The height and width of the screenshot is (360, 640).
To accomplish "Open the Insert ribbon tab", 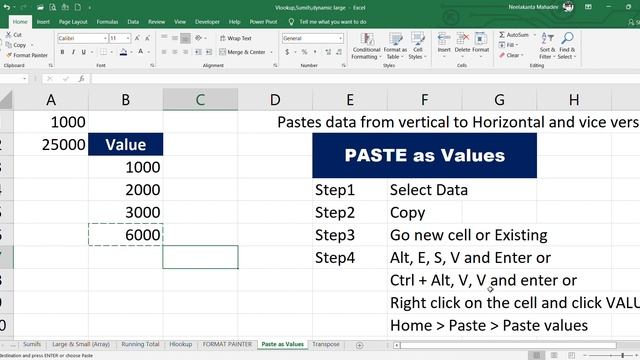I will click(43, 22).
